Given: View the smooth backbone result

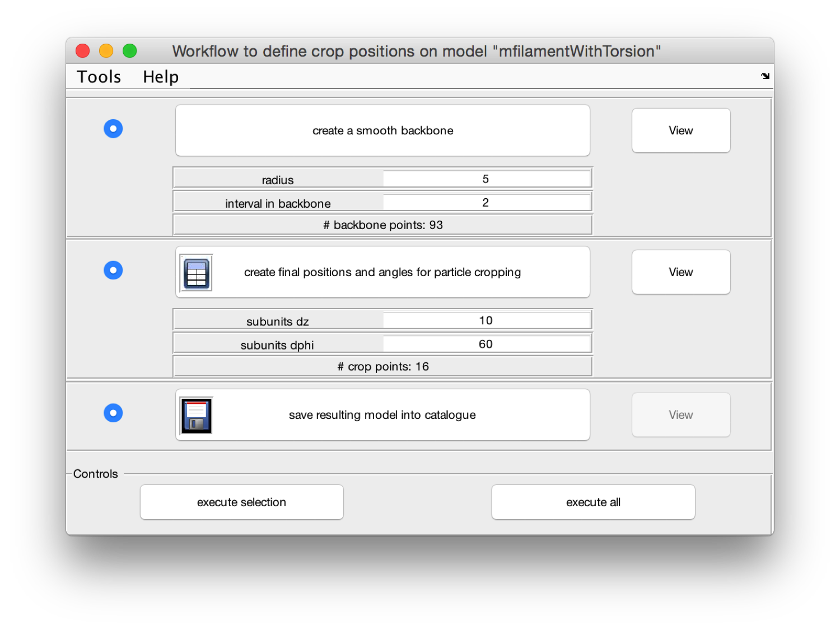Looking at the screenshot, I should click(x=681, y=130).
